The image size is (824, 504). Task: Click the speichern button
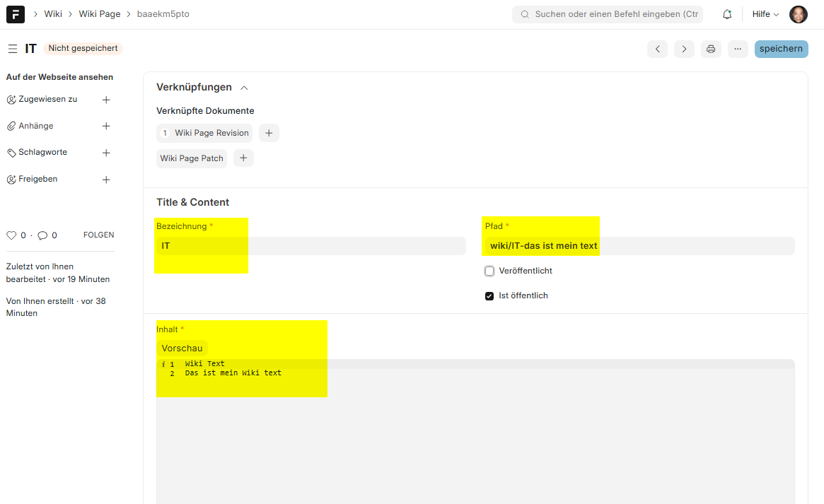tap(781, 49)
